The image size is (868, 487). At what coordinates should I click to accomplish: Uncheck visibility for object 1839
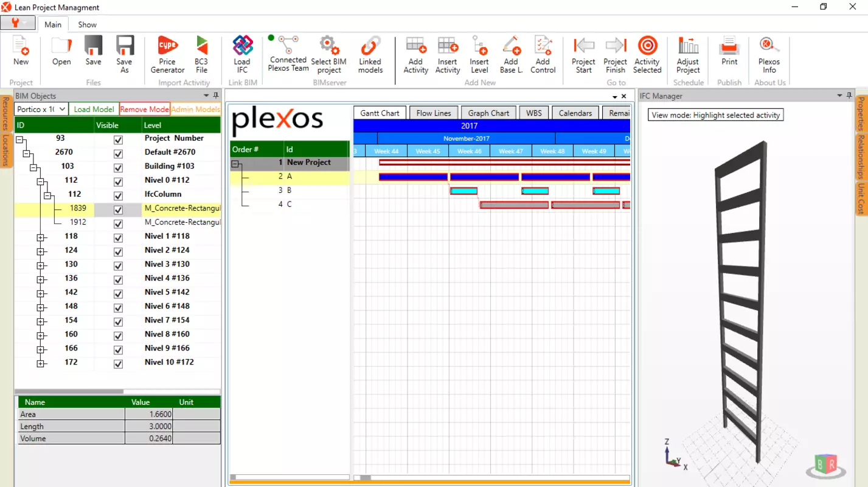tap(118, 210)
